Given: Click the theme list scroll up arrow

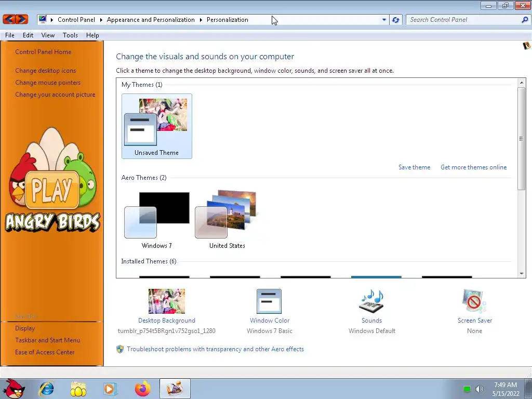Looking at the screenshot, I should (x=522, y=83).
